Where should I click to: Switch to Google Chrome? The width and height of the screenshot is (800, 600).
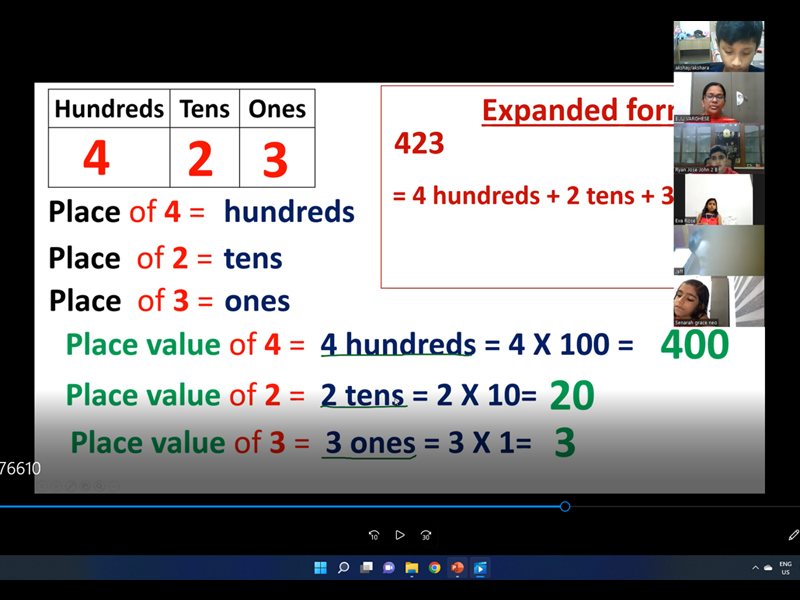(x=435, y=568)
